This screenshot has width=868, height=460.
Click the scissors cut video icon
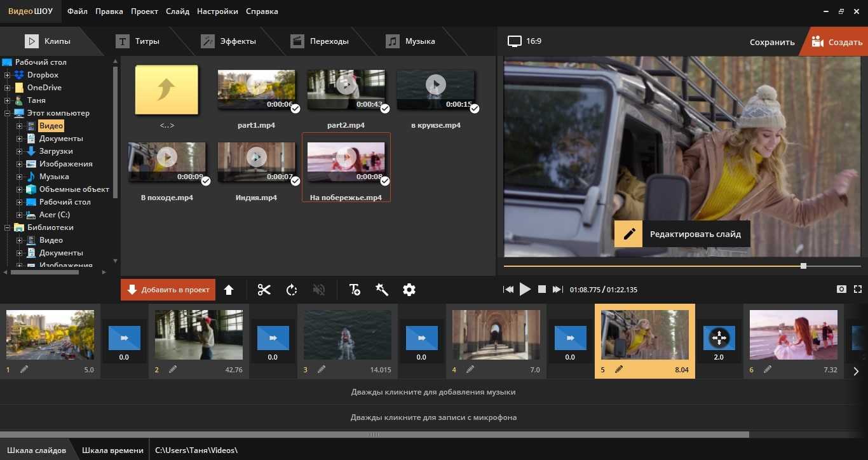[264, 290]
